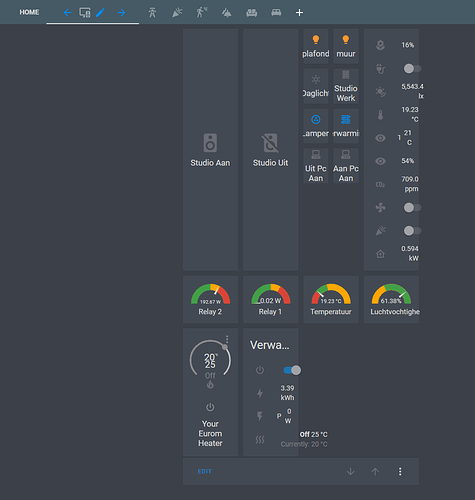Image resolution: width=475 pixels, height=500 pixels.
Task: Move current view left with blue back arrow
Action: (x=67, y=13)
